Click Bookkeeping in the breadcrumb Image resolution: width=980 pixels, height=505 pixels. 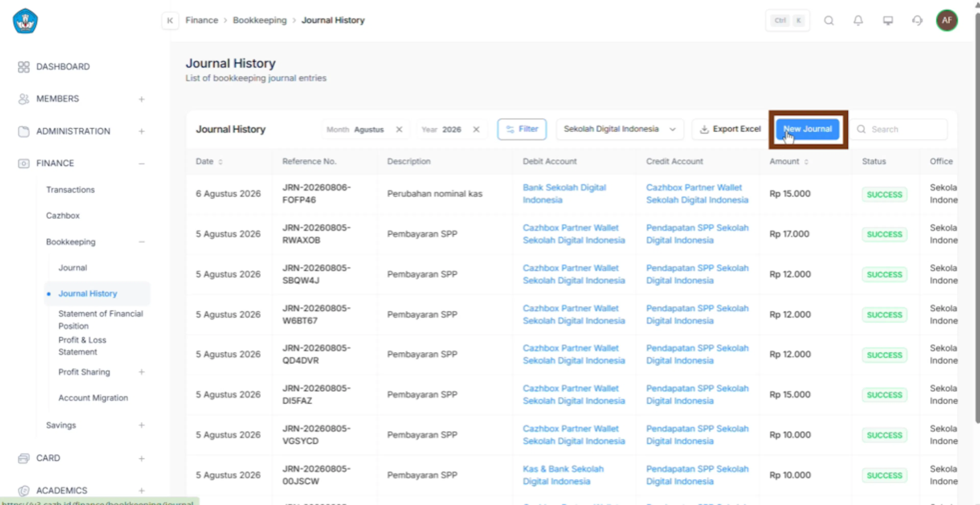pyautogui.click(x=260, y=20)
